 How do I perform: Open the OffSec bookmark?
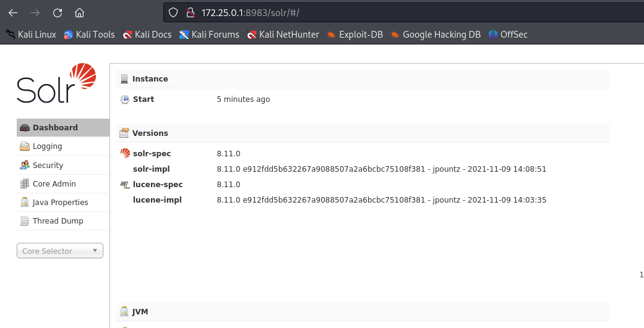tap(508, 35)
